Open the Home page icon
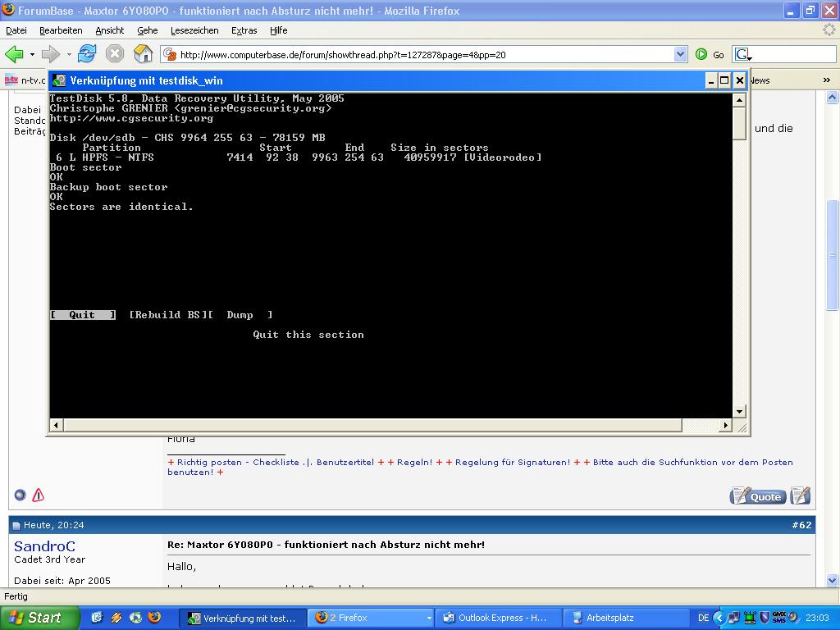The height and width of the screenshot is (630, 840). tap(143, 54)
